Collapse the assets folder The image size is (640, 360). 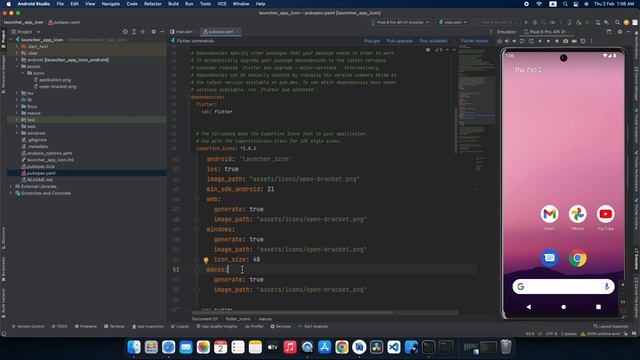pos(17,67)
